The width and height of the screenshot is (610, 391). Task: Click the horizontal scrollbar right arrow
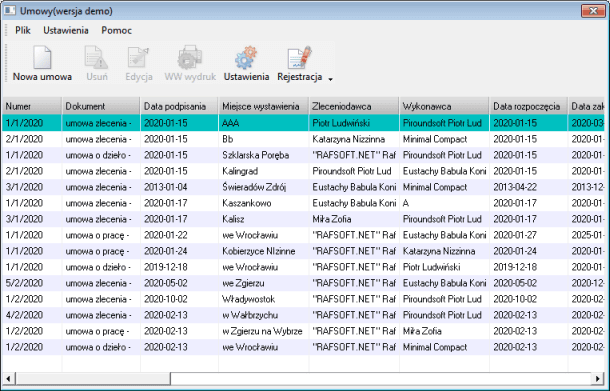(598, 378)
